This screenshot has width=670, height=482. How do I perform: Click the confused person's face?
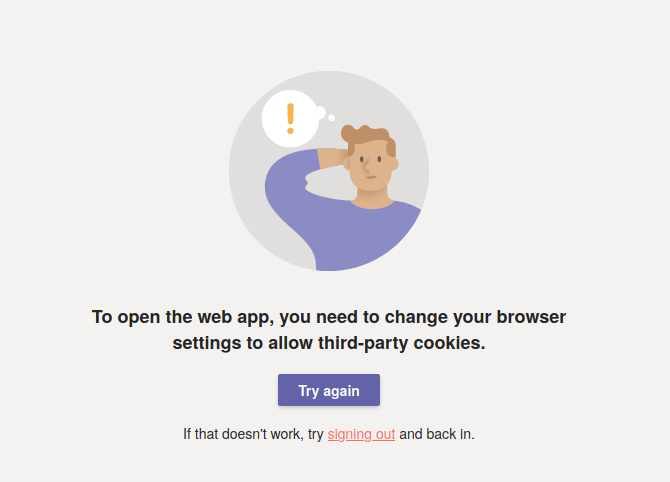[371, 166]
